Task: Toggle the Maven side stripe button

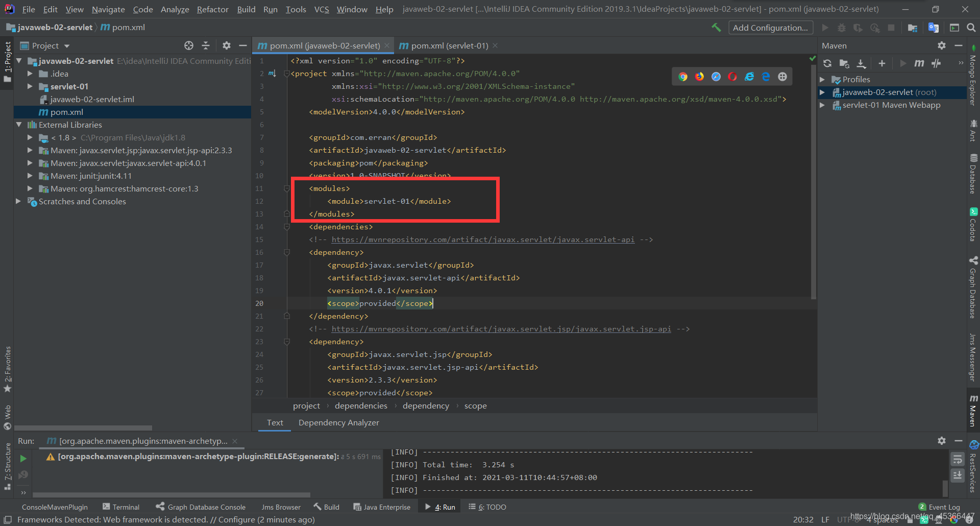Action: [973, 410]
